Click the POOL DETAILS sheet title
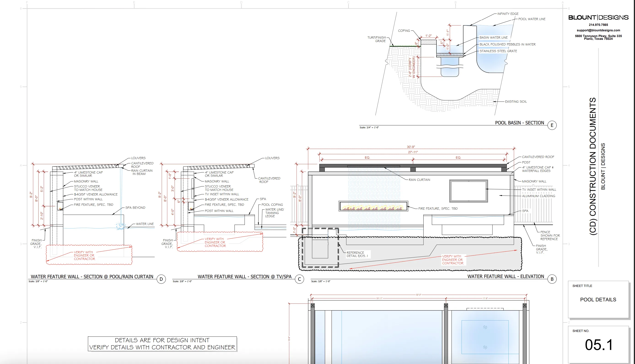 tap(598, 300)
